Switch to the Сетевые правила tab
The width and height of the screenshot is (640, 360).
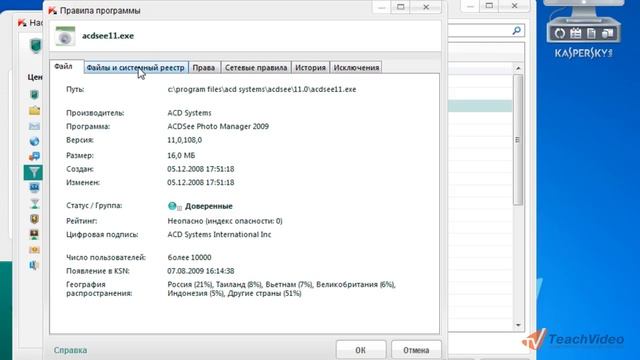click(x=256, y=68)
